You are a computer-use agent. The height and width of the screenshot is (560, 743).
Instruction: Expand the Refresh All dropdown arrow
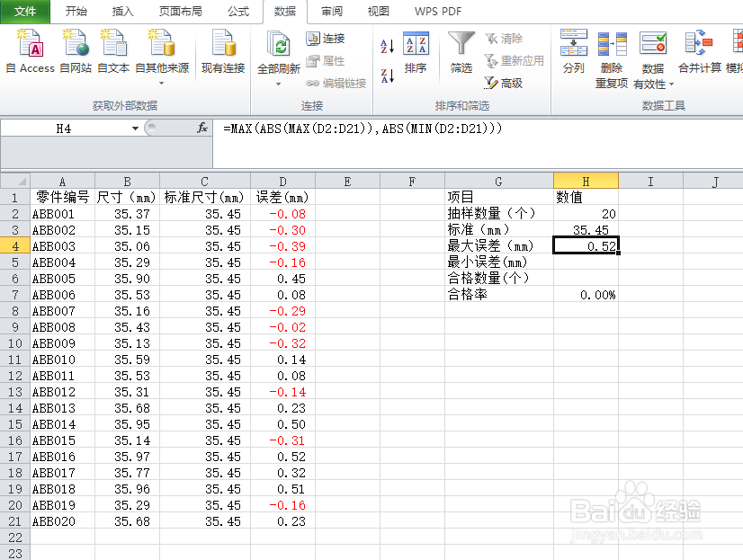point(278,84)
